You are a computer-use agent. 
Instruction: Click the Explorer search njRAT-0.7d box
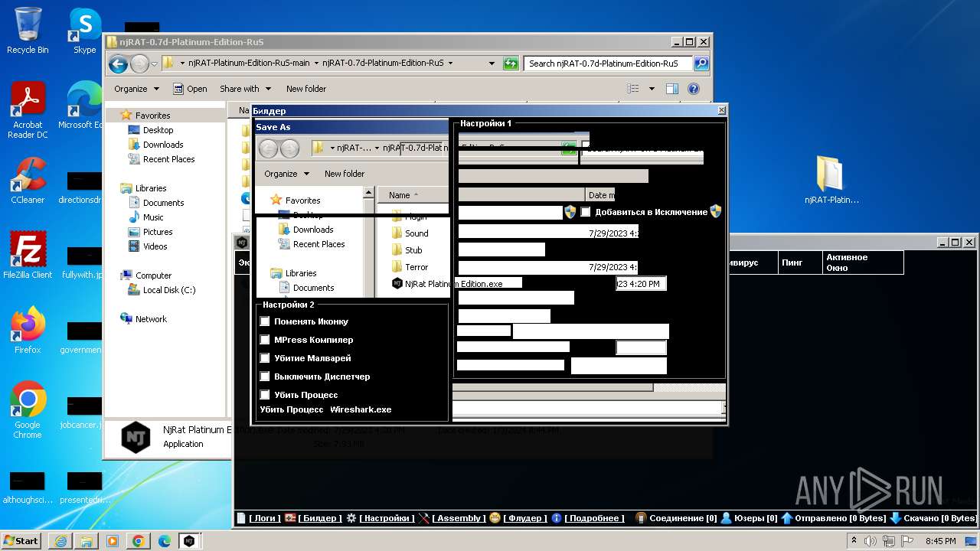(x=608, y=64)
